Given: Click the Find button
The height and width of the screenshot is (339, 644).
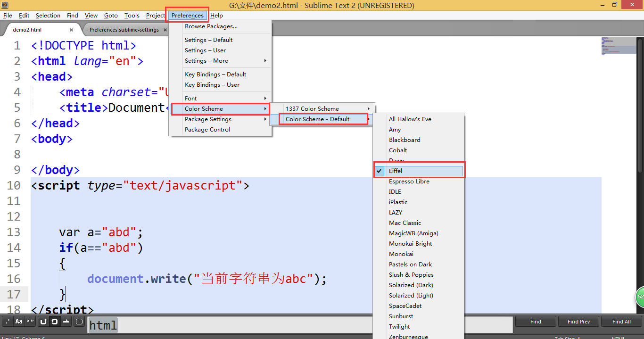Looking at the screenshot, I should tap(536, 322).
